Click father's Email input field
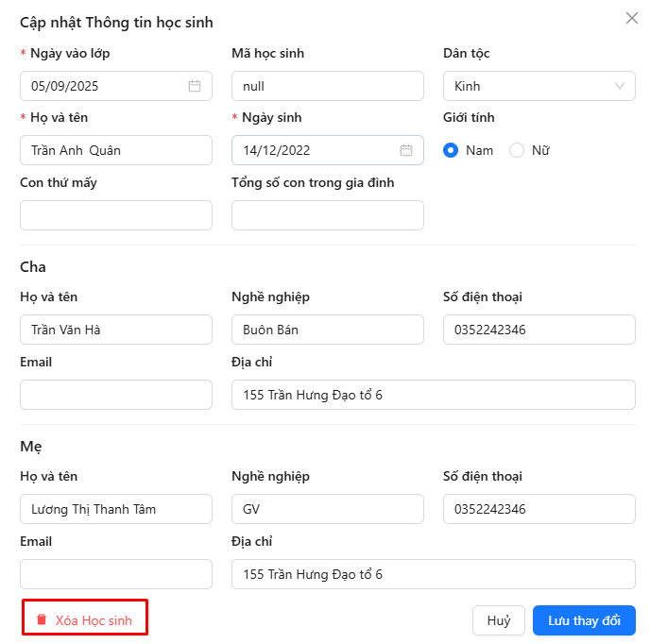 point(115,395)
